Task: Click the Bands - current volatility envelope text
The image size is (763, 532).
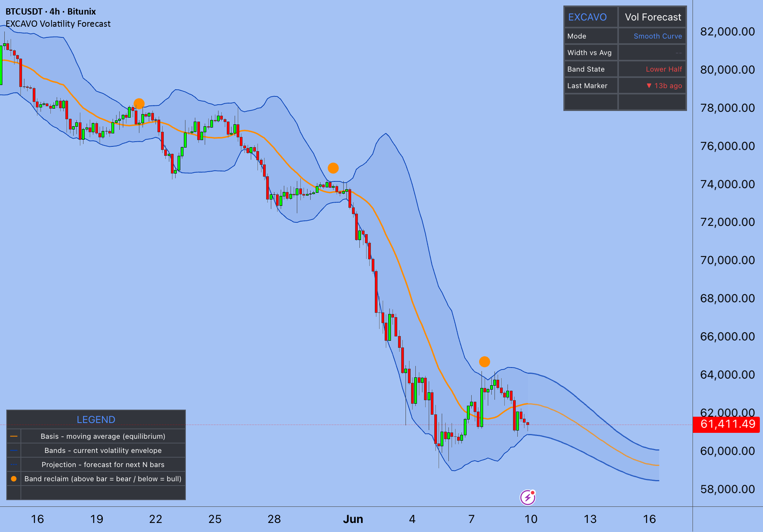Action: point(103,451)
